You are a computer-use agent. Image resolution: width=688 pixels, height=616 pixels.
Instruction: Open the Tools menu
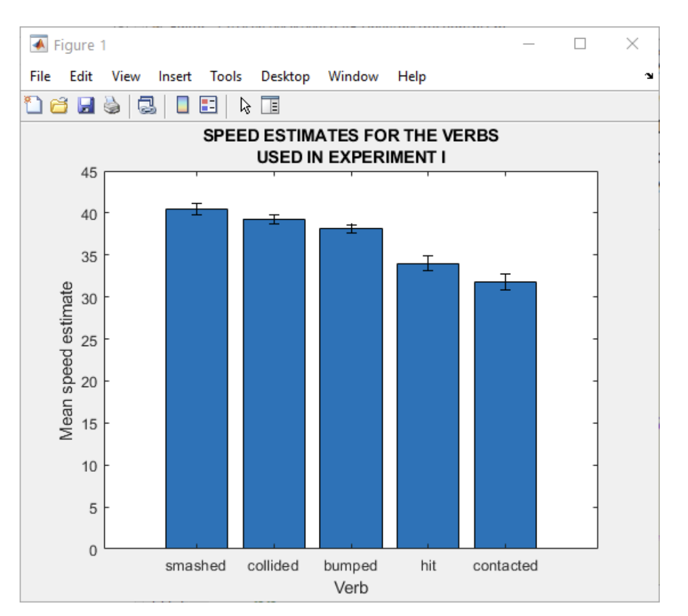[x=227, y=76]
